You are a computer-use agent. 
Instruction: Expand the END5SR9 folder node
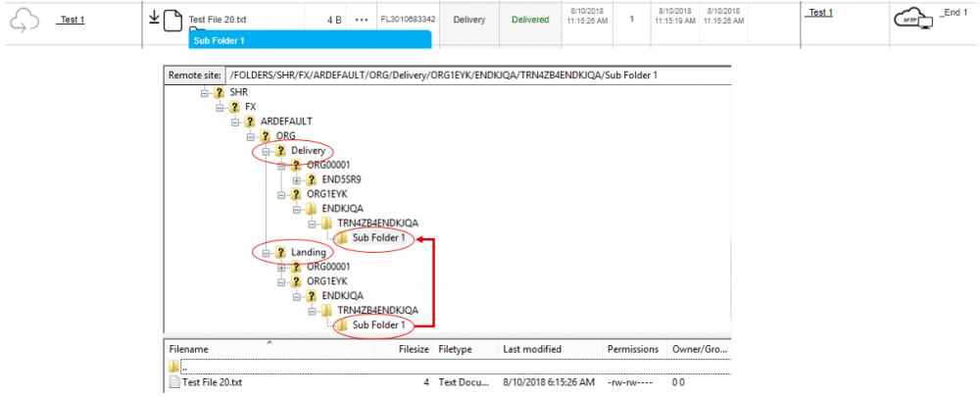pyautogui.click(x=297, y=179)
